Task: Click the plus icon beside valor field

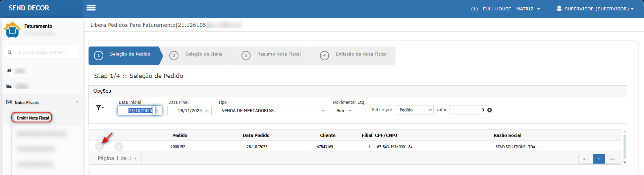Action: click(489, 110)
